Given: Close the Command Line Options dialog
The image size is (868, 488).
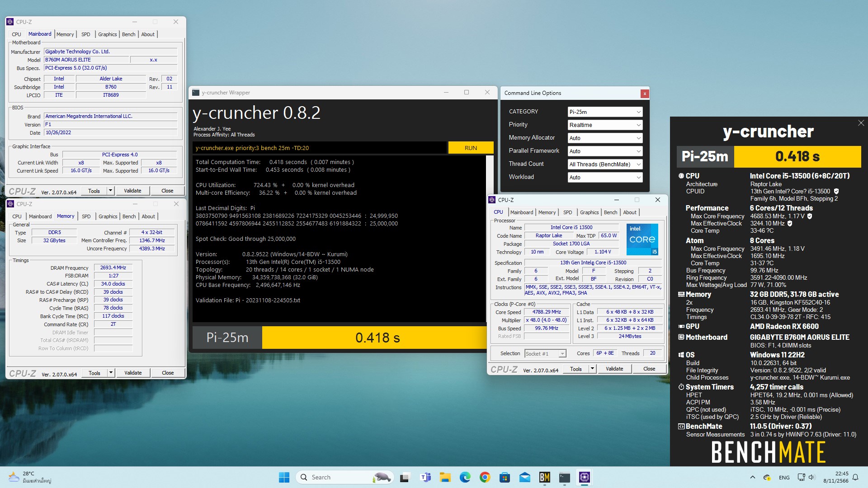Looking at the screenshot, I should [x=645, y=94].
